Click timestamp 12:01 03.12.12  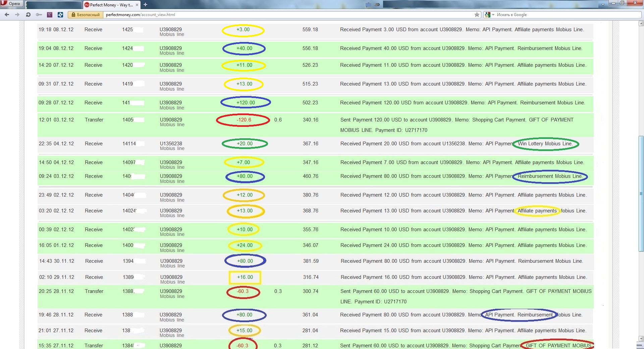pyautogui.click(x=56, y=120)
